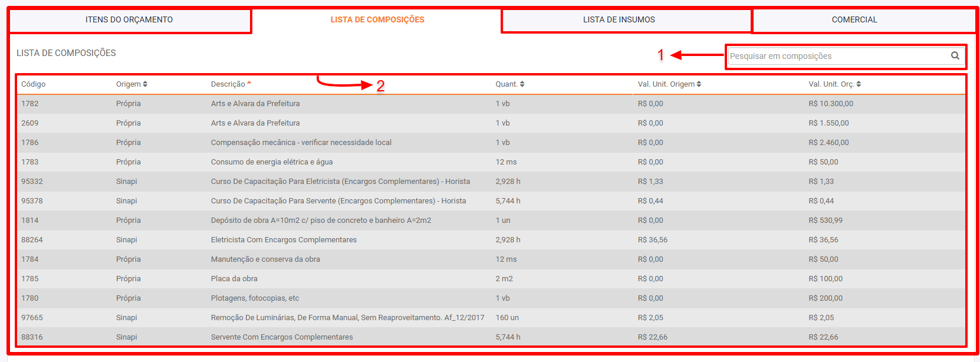Select Placa da obra composition
The image size is (980, 362).
coord(234,279)
